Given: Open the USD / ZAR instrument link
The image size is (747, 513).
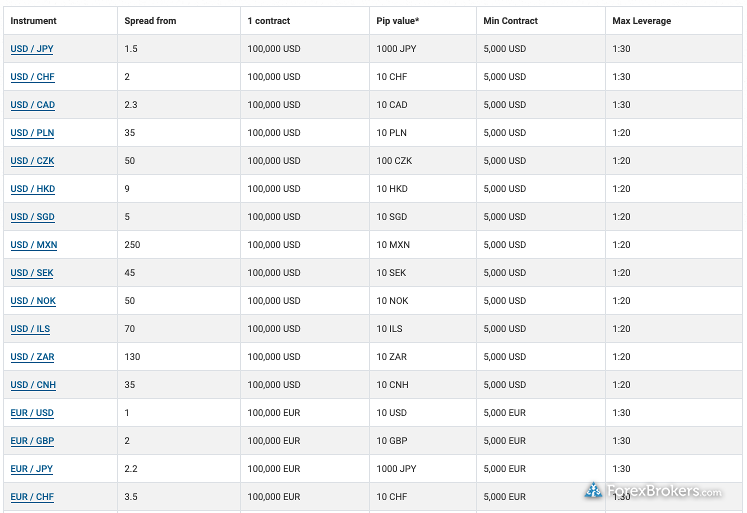Looking at the screenshot, I should 32,357.
